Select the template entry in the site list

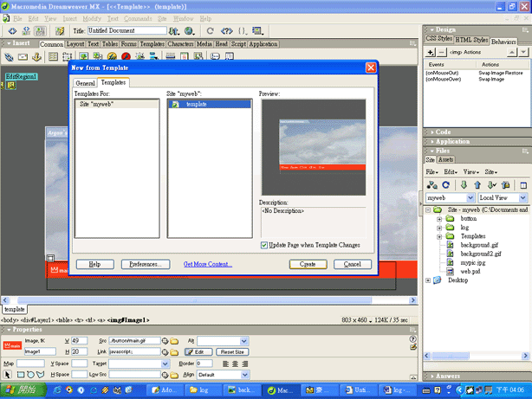tap(210, 104)
